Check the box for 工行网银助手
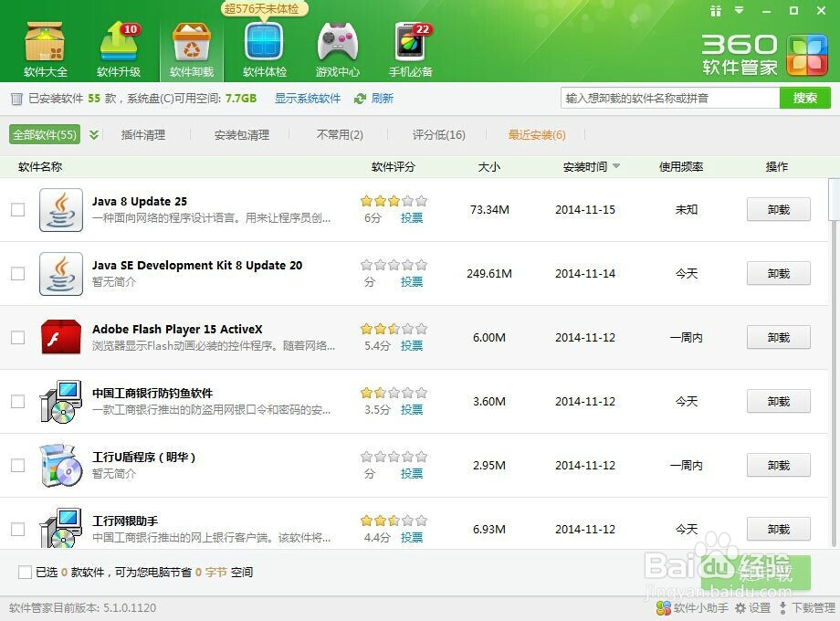The height and width of the screenshot is (621, 840). click(x=17, y=530)
